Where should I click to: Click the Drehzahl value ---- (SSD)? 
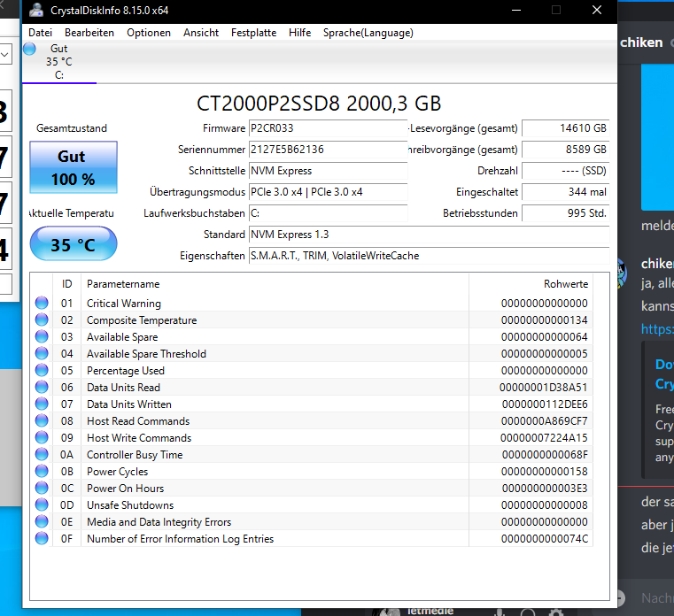pyautogui.click(x=566, y=171)
